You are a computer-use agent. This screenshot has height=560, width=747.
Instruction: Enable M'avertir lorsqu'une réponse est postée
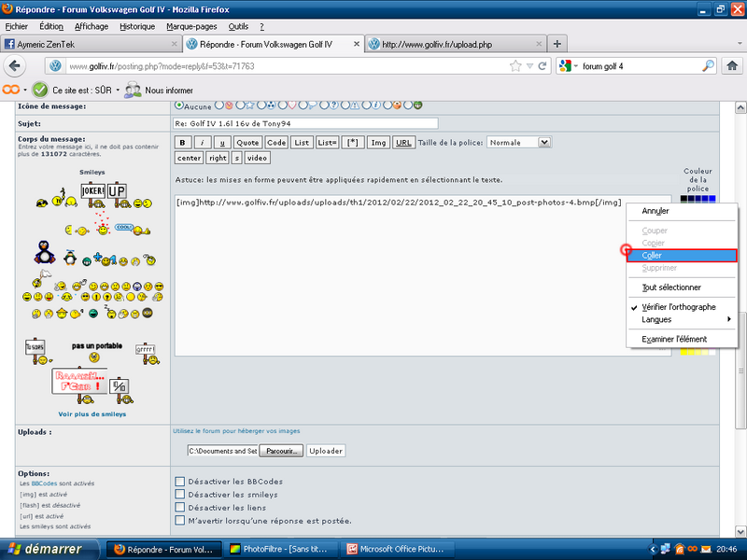coord(179,521)
